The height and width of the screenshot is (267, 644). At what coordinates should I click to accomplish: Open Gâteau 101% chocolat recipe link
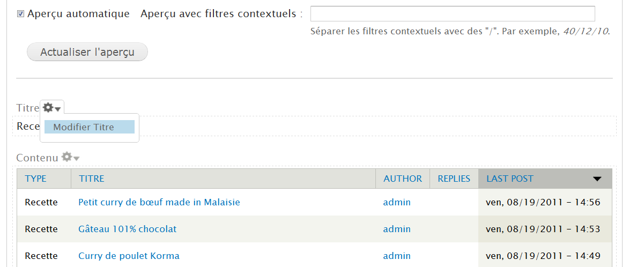pos(128,229)
